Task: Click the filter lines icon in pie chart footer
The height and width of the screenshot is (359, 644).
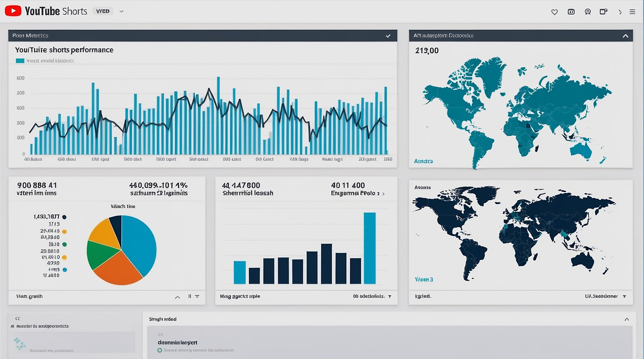Action: pos(197,297)
